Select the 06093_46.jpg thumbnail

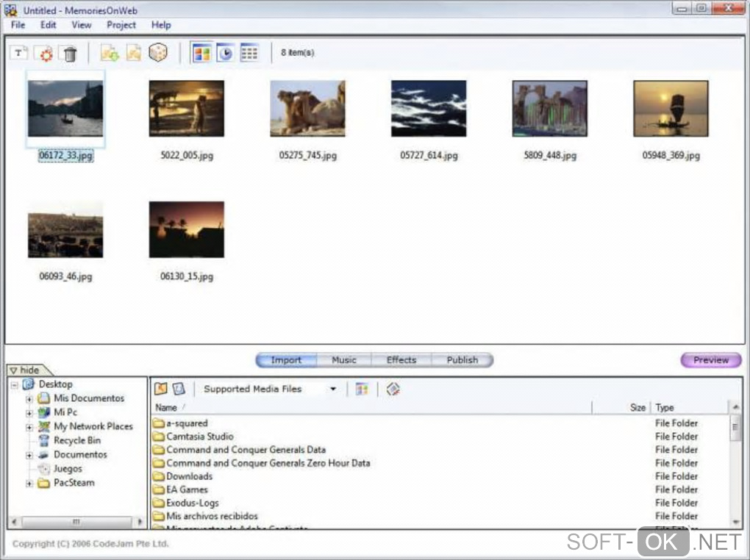tap(65, 229)
